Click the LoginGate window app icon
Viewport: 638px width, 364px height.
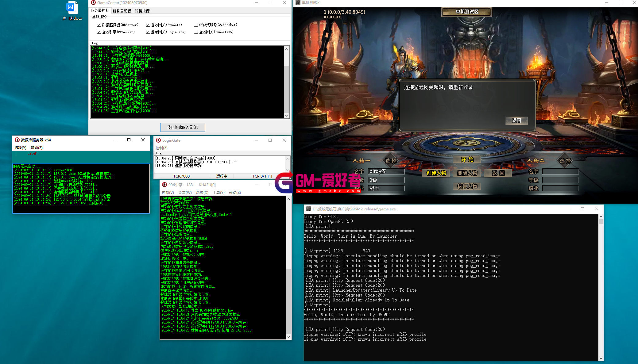coord(158,140)
